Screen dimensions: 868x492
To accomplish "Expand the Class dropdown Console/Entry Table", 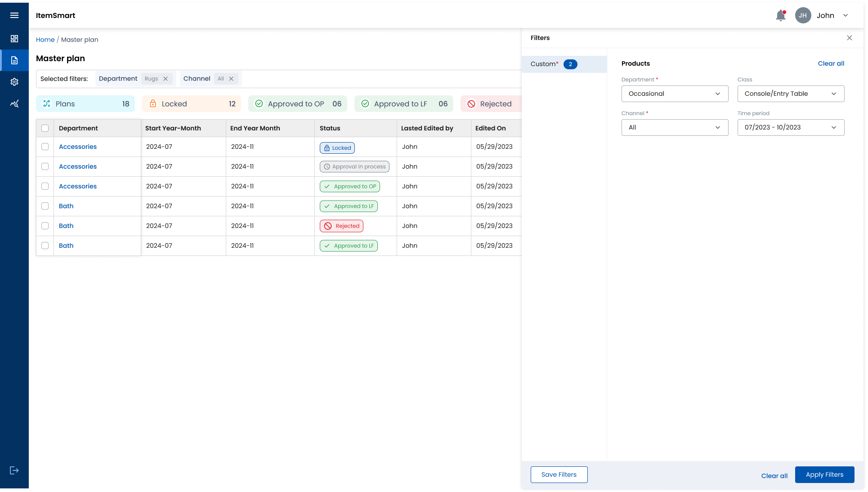I will 791,94.
